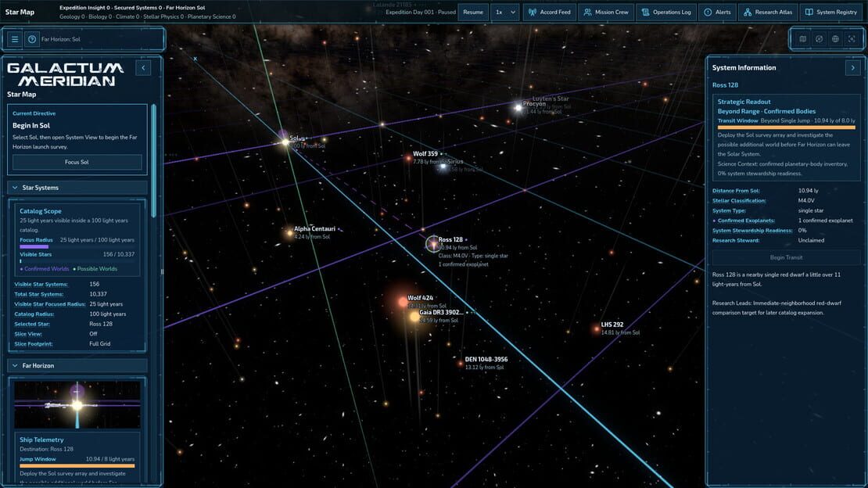Collapse the System Information panel
The height and width of the screenshot is (488, 868).
[852, 67]
